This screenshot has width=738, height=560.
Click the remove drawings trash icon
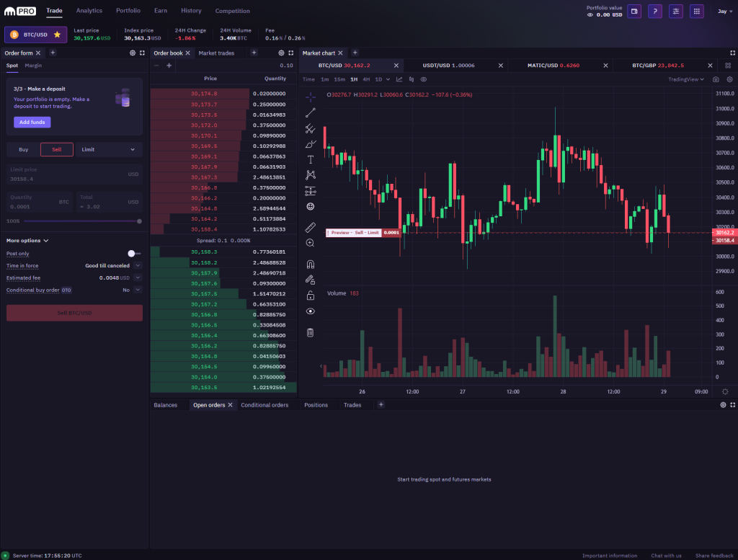coord(310,332)
